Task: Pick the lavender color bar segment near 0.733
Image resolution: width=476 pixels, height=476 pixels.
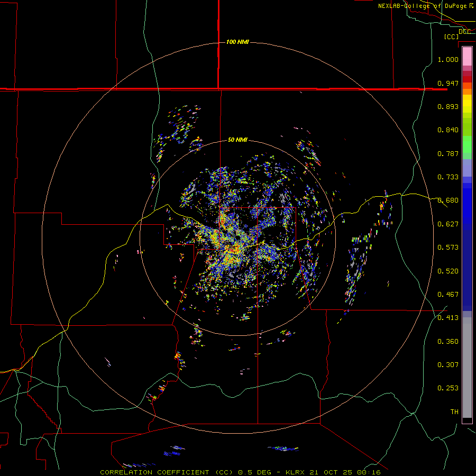Action: [467, 168]
